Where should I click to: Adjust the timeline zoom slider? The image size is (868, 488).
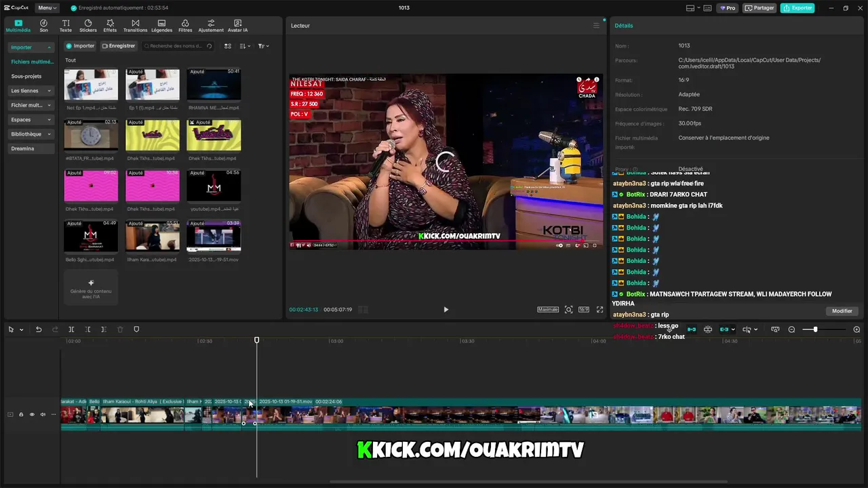pyautogui.click(x=824, y=329)
